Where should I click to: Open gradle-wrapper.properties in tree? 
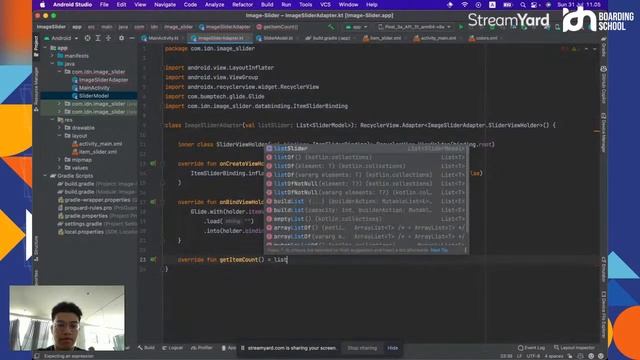pos(97,200)
